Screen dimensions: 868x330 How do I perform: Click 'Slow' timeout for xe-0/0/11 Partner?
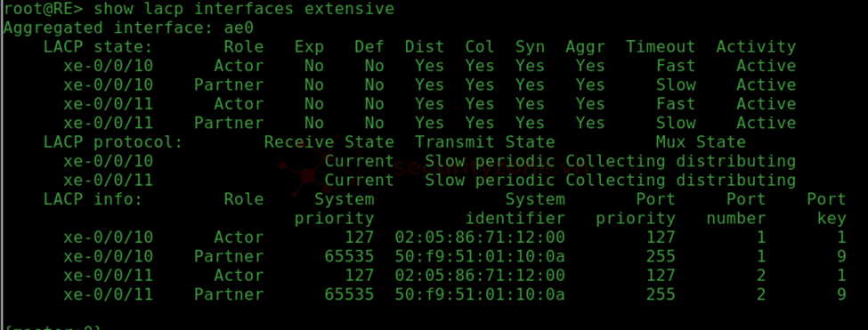pos(676,123)
